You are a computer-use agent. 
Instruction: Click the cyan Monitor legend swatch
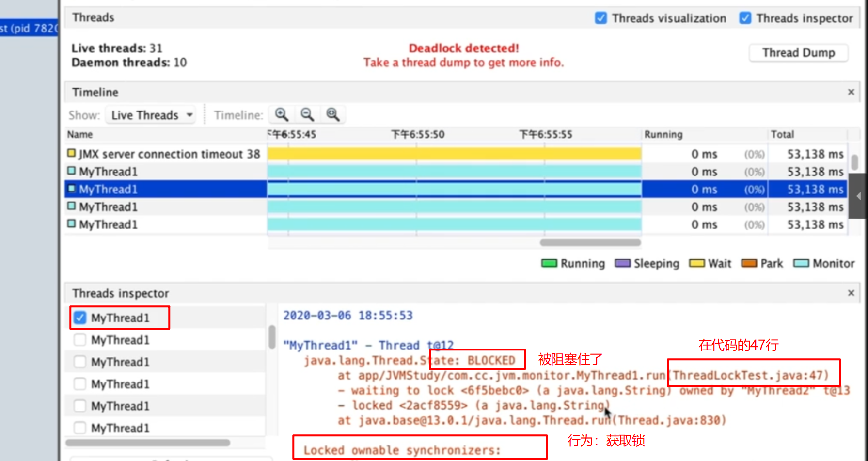click(801, 263)
